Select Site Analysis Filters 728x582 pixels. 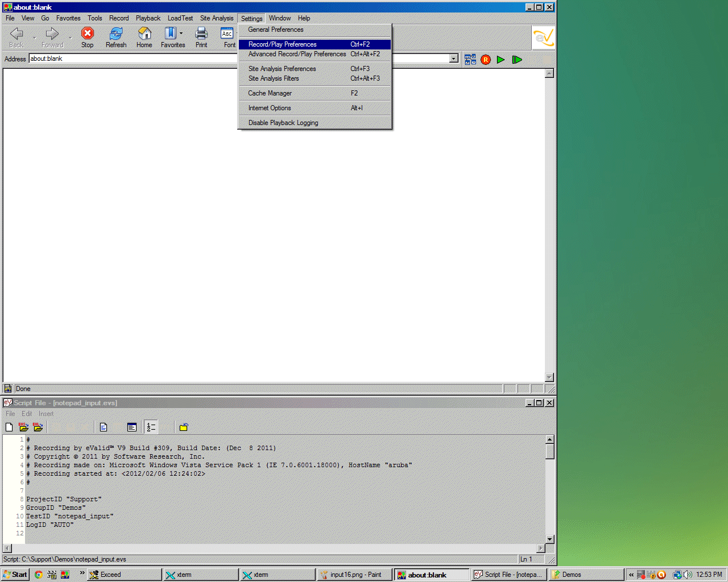[x=315, y=78]
